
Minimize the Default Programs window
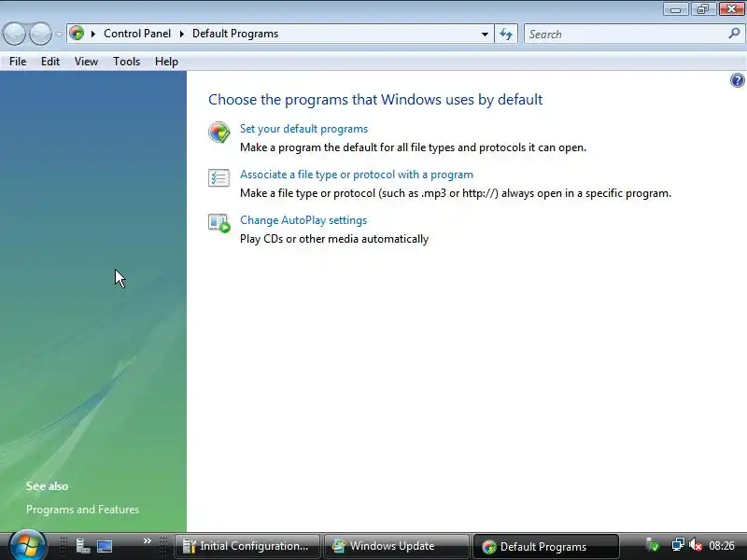[675, 9]
